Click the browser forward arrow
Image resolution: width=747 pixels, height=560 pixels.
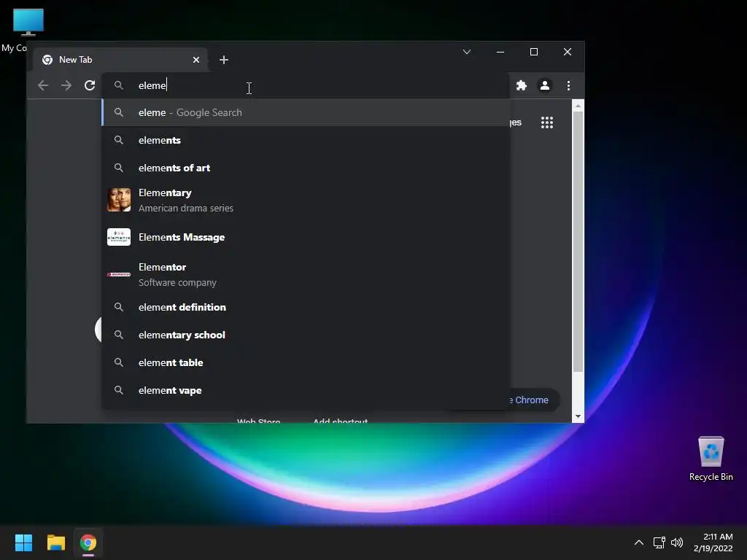66,85
